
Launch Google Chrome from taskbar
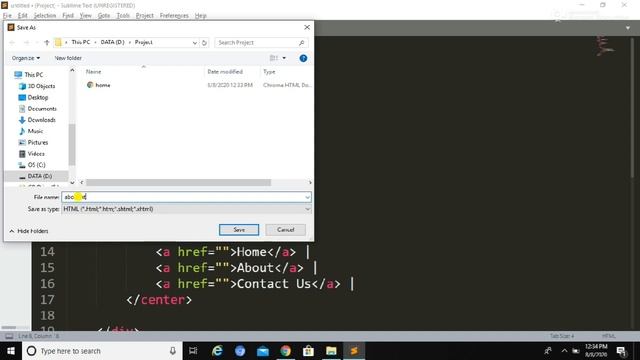pyautogui.click(x=285, y=351)
